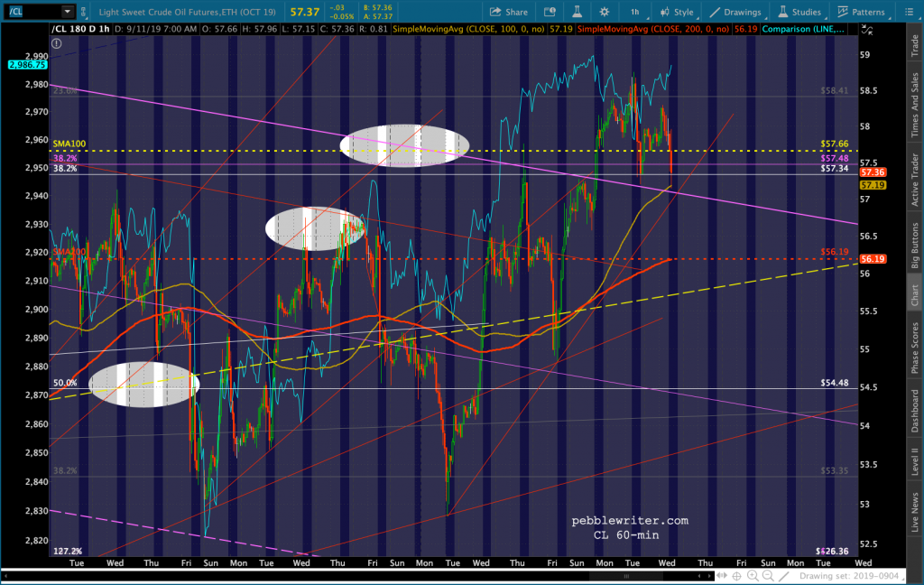
Task: Click the $57.48 magenta price level label
Action: (x=835, y=158)
